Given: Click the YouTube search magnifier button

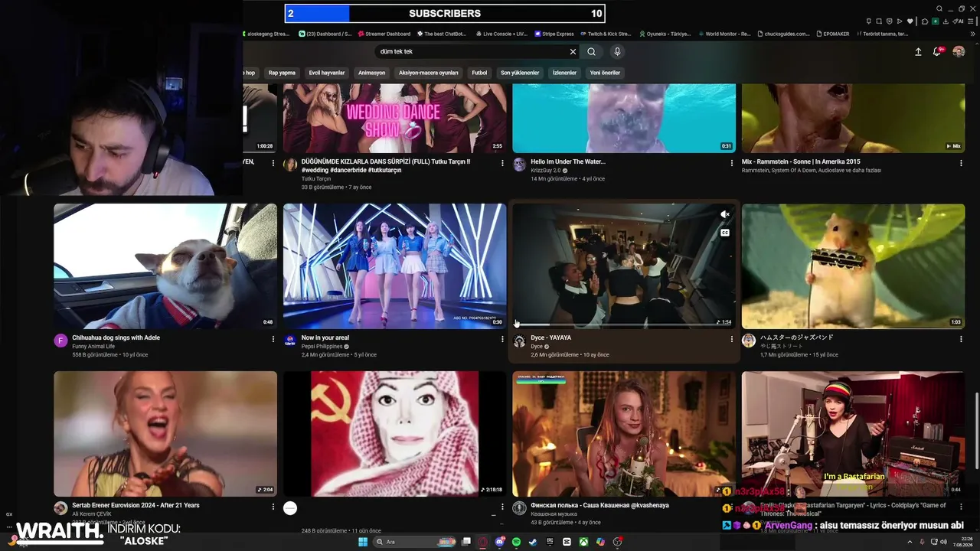Looking at the screenshot, I should click(591, 52).
